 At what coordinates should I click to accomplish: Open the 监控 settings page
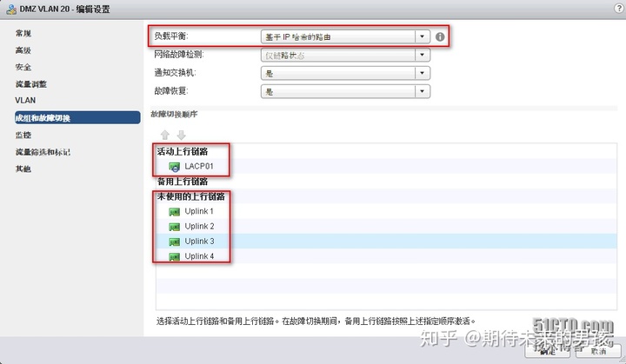pyautogui.click(x=23, y=135)
